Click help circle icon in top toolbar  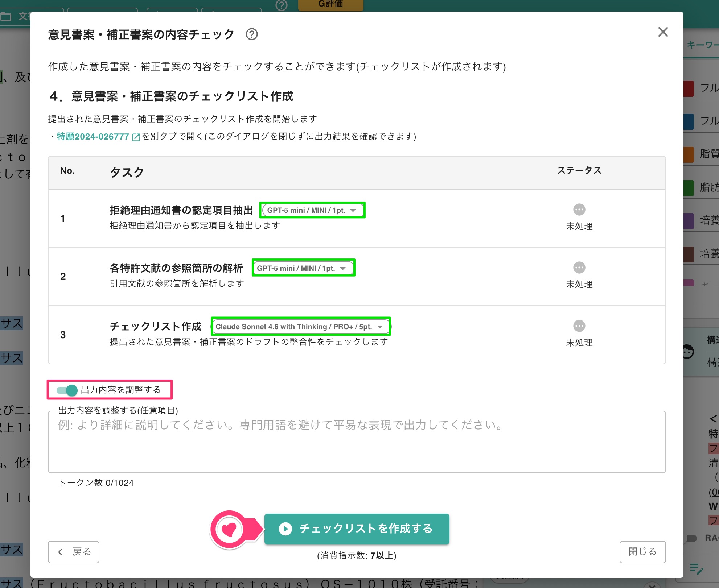[x=282, y=5]
